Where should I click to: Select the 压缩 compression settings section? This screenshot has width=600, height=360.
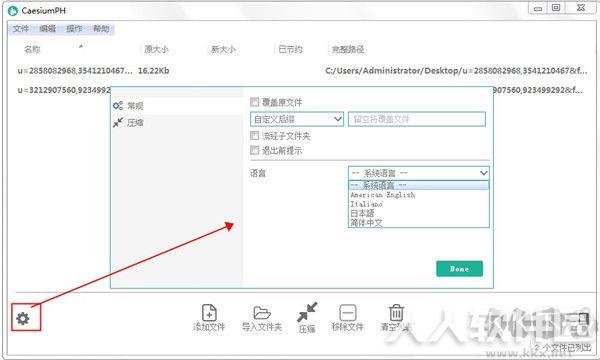177,122
